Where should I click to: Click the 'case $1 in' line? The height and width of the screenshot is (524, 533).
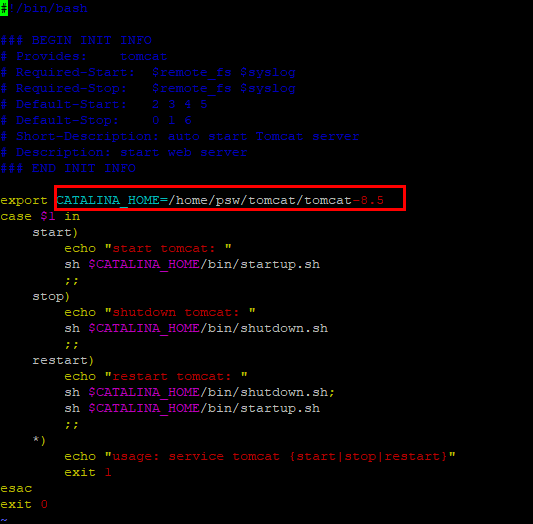(40, 216)
